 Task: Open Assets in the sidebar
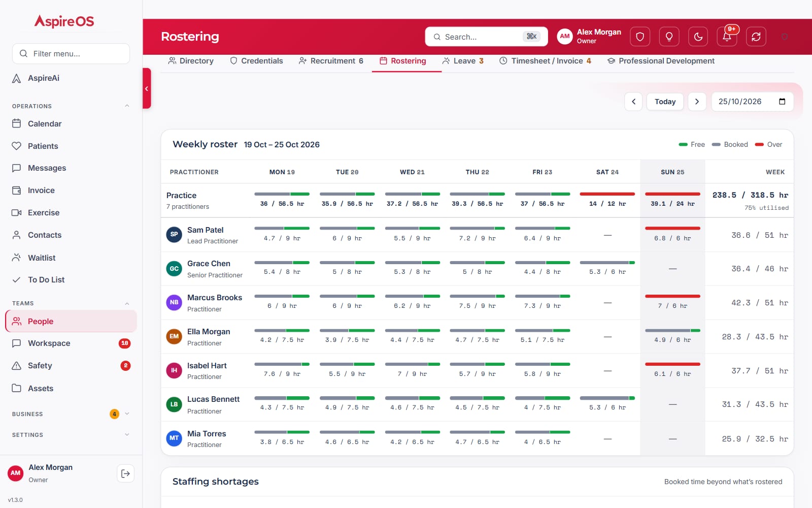[71, 388]
